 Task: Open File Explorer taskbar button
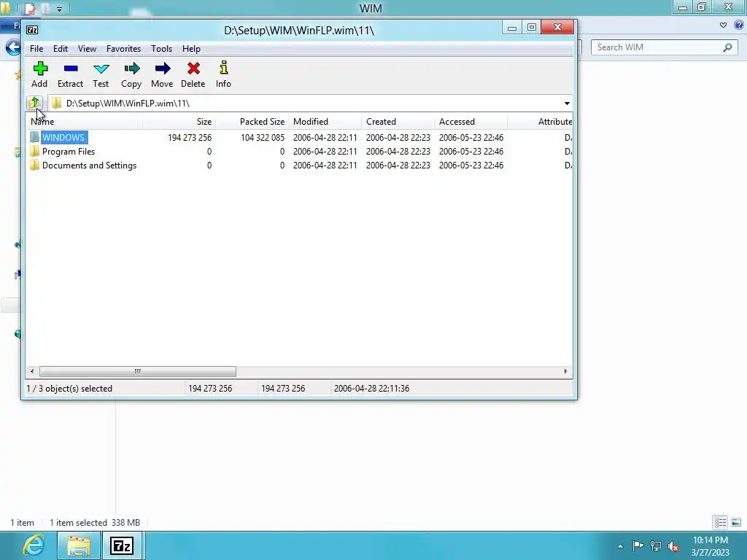tap(79, 545)
